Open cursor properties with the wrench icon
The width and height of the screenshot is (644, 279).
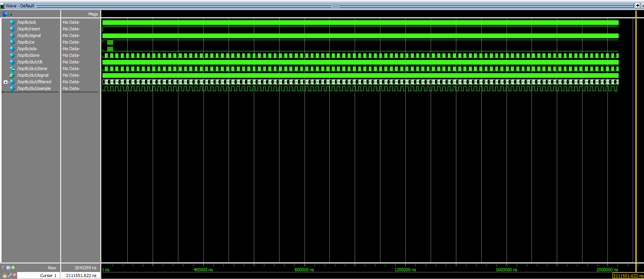tap(10, 275)
